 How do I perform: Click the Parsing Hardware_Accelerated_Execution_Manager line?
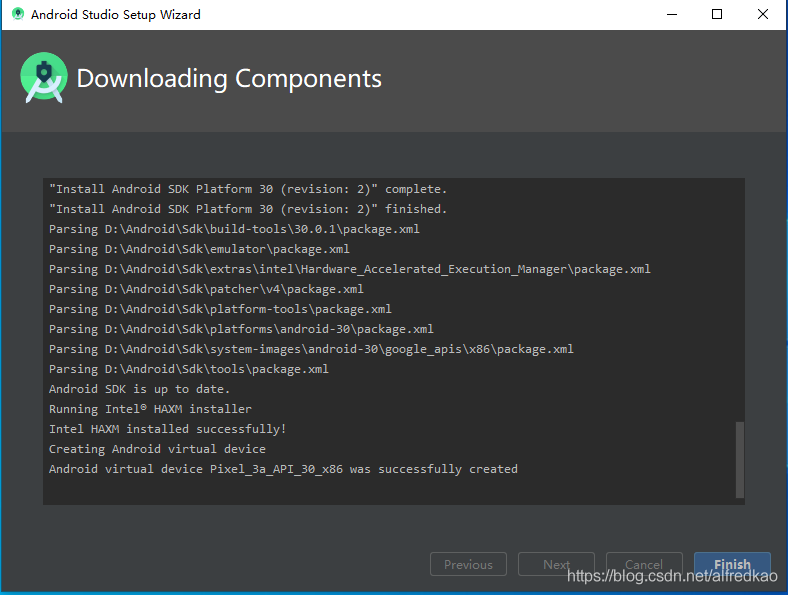tap(350, 269)
